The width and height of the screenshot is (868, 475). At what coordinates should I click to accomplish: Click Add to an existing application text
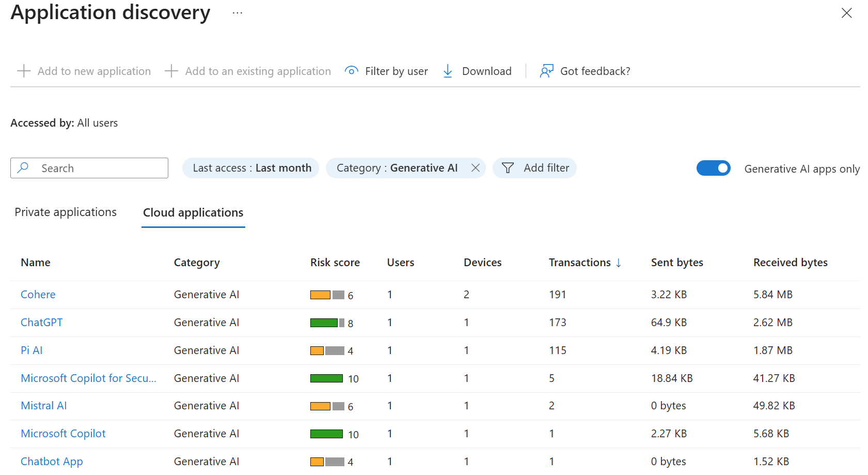258,71
